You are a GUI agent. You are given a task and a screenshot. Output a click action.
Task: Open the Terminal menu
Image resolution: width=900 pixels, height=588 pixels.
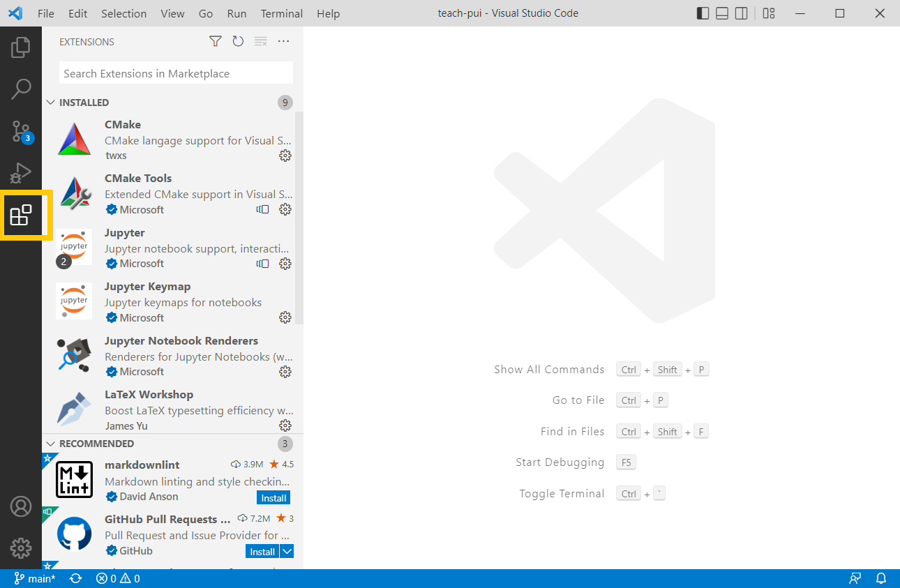click(283, 13)
